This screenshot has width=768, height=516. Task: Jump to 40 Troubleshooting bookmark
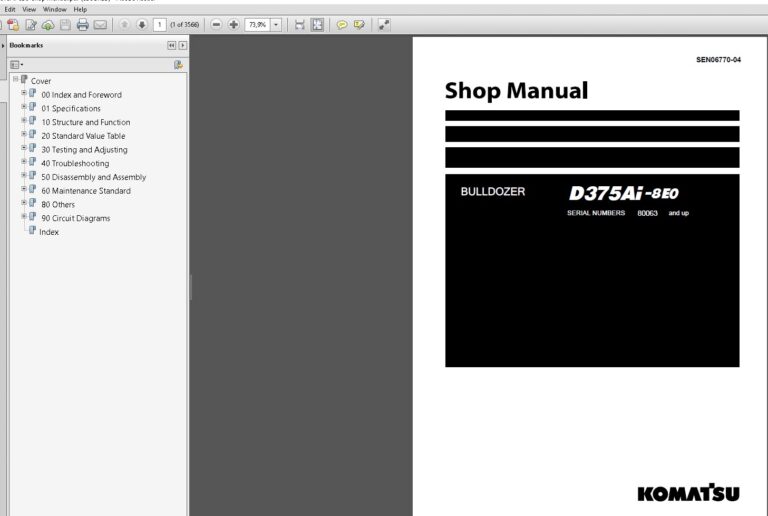(x=75, y=163)
